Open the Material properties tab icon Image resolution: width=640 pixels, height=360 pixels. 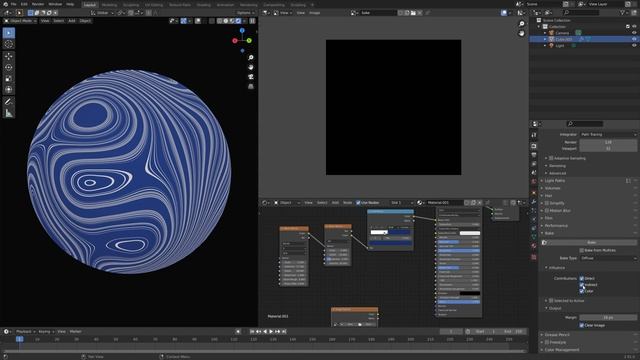pyautogui.click(x=534, y=246)
